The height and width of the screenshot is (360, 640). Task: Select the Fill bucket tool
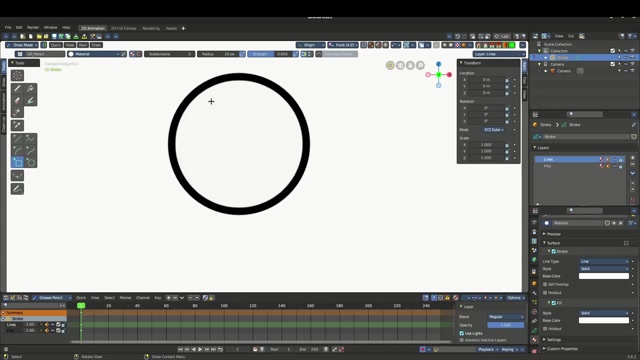pos(31,89)
